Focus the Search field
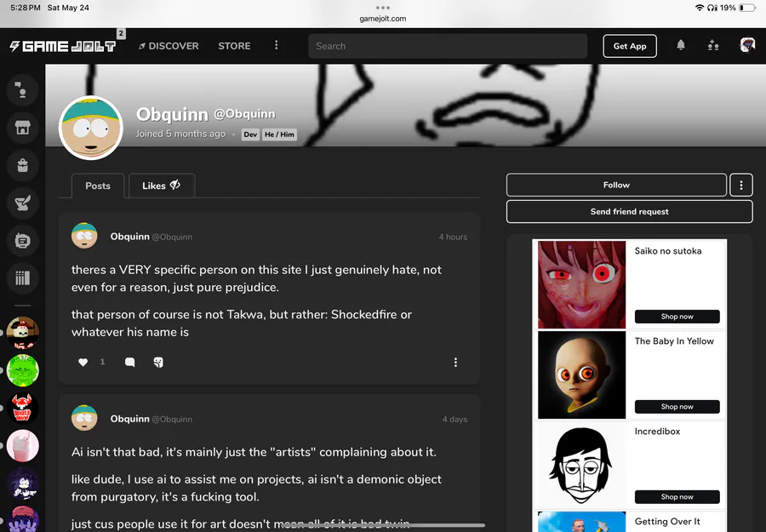 (448, 46)
